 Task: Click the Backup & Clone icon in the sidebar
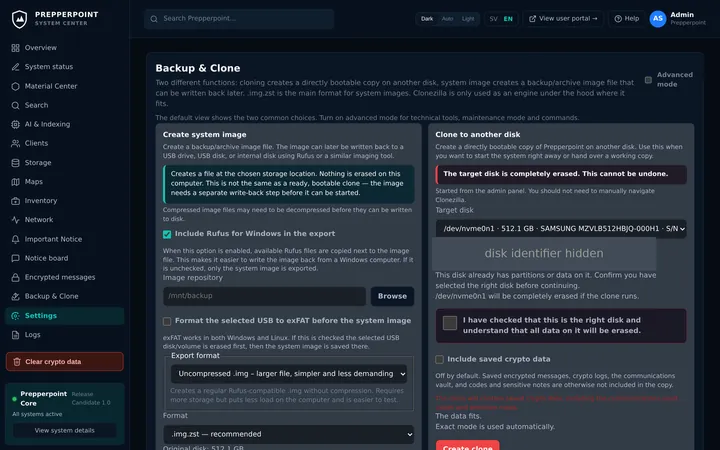tap(15, 297)
